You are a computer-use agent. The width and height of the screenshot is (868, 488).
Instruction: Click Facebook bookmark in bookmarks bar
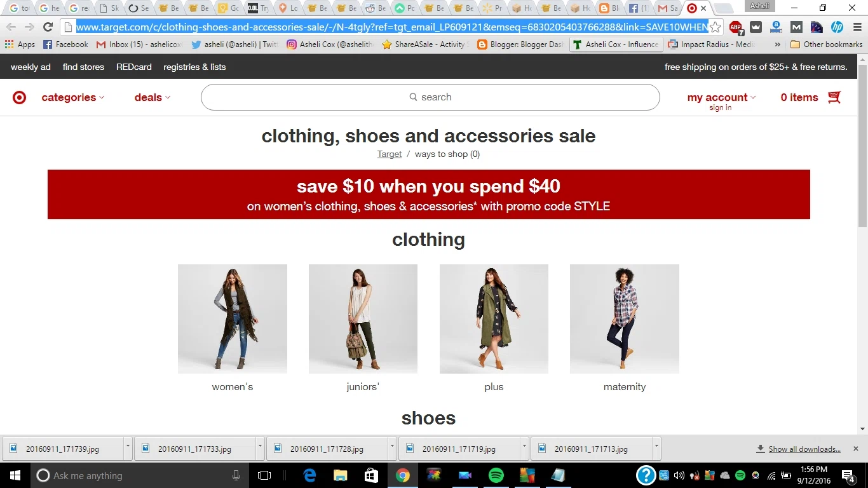[x=65, y=44]
